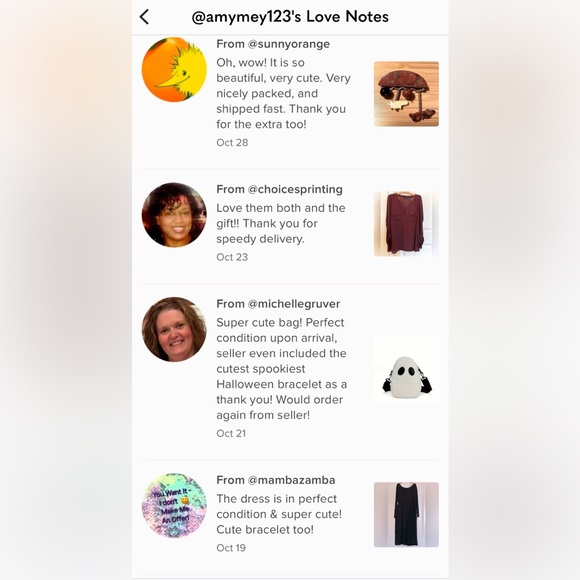The image size is (580, 580).
Task: View the mushroom brooch item thumbnail
Action: 406,94
